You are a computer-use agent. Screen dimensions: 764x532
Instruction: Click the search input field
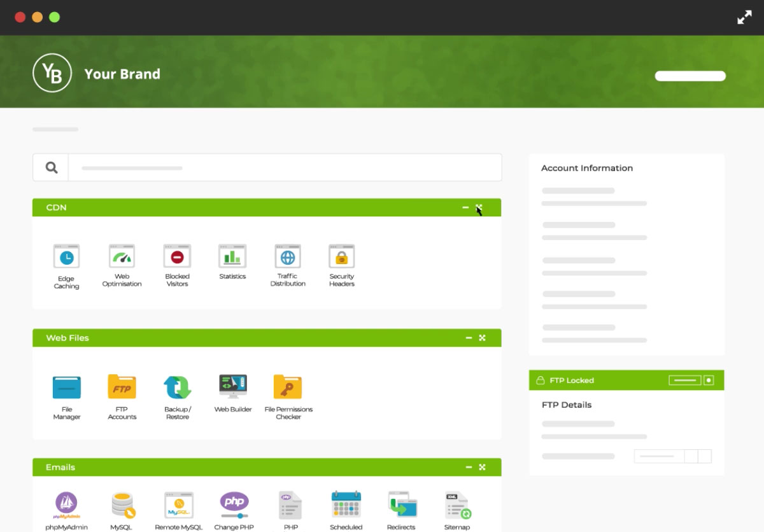tap(285, 168)
